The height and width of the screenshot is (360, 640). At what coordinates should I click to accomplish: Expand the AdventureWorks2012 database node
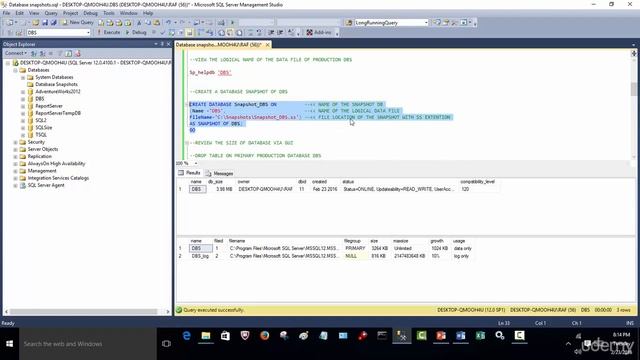[23, 91]
